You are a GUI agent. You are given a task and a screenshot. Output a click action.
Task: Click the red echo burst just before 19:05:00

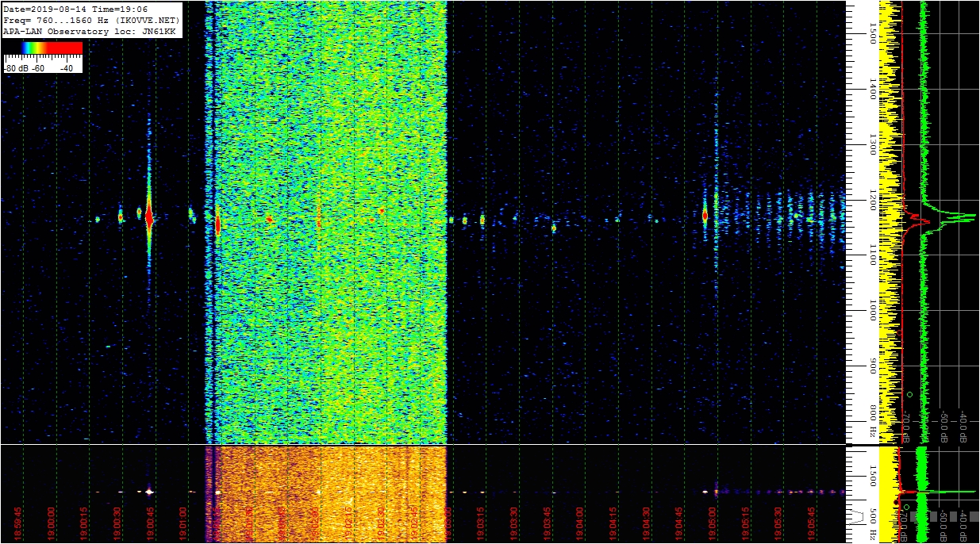tap(705, 215)
